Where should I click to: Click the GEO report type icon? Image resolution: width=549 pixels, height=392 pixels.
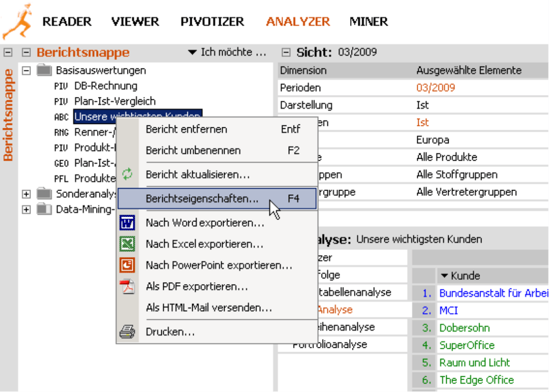pyautogui.click(x=61, y=163)
